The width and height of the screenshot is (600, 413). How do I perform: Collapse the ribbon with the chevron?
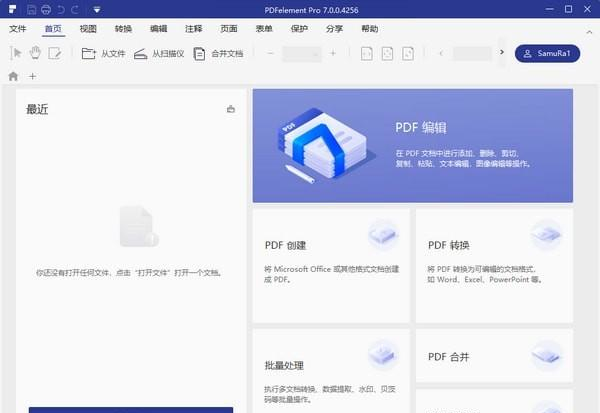point(589,32)
